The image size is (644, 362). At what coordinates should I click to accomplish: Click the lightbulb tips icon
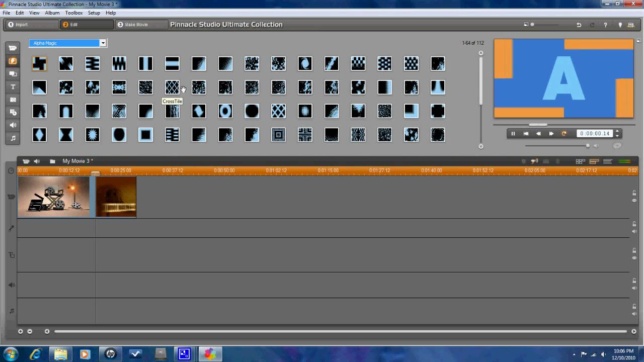pyautogui.click(x=620, y=25)
